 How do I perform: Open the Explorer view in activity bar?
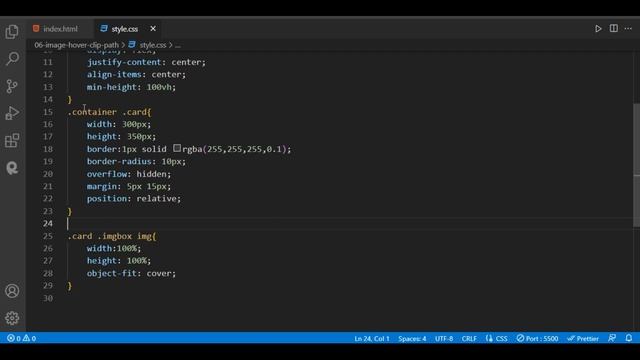click(x=12, y=31)
